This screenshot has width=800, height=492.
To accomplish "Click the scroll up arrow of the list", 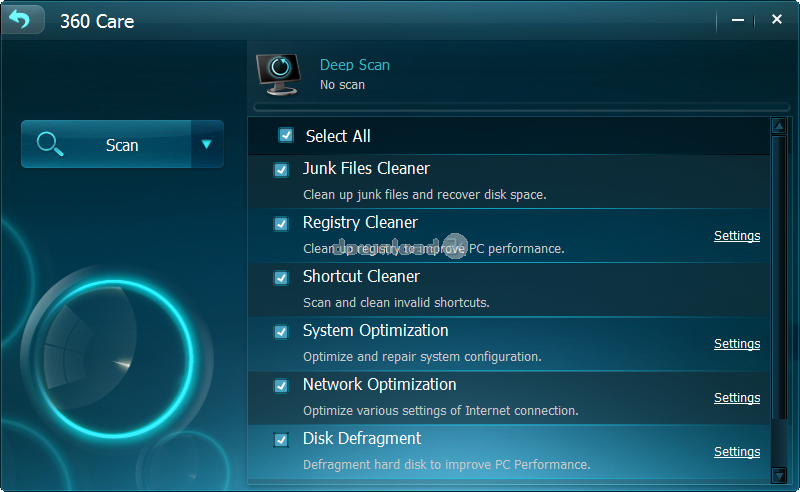I will click(779, 126).
